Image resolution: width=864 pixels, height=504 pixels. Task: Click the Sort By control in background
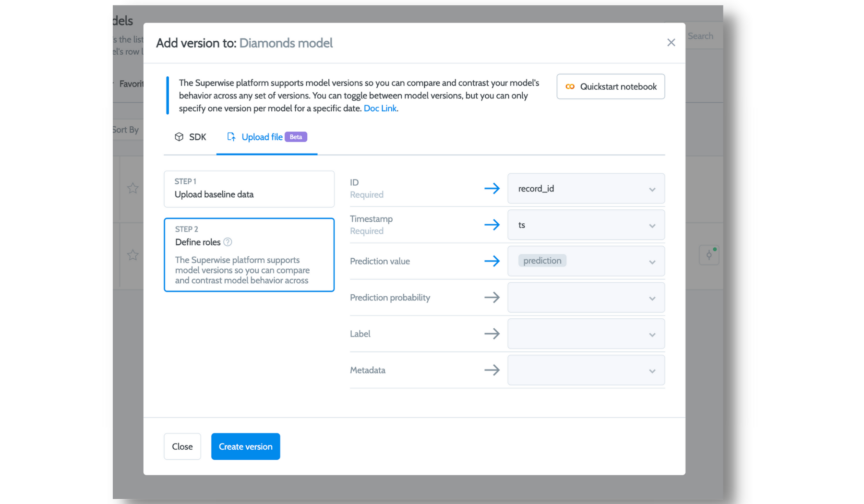(126, 130)
